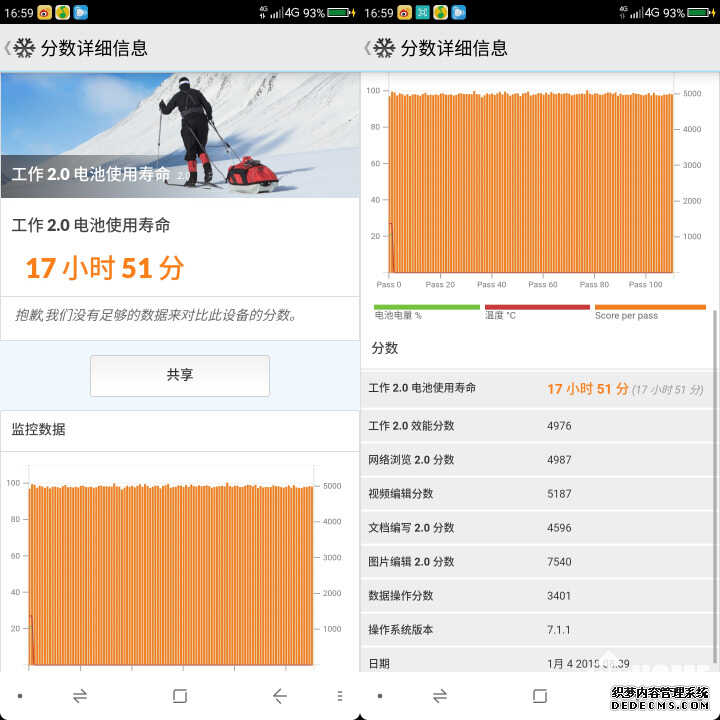Tap the green 电池电量 % legend bar
The image size is (720, 720).
coord(427,307)
